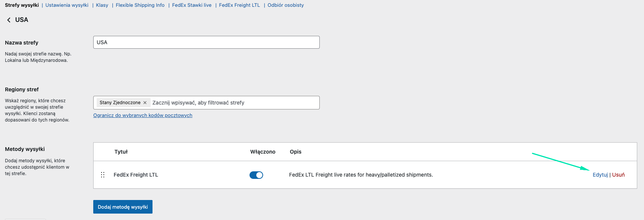Grab the FedEx Freight LTL drag handle
This screenshot has height=220, width=644.
coord(103,175)
